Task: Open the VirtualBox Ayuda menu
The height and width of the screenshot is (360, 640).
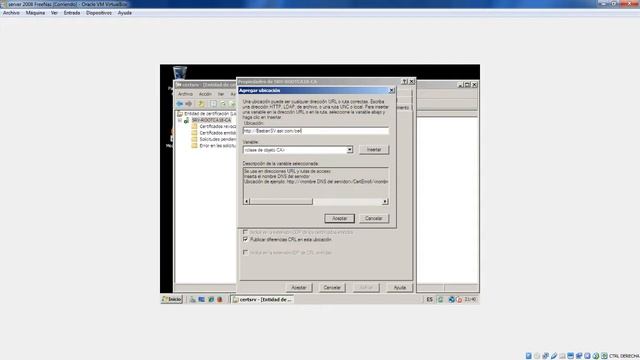Action: coord(124,13)
